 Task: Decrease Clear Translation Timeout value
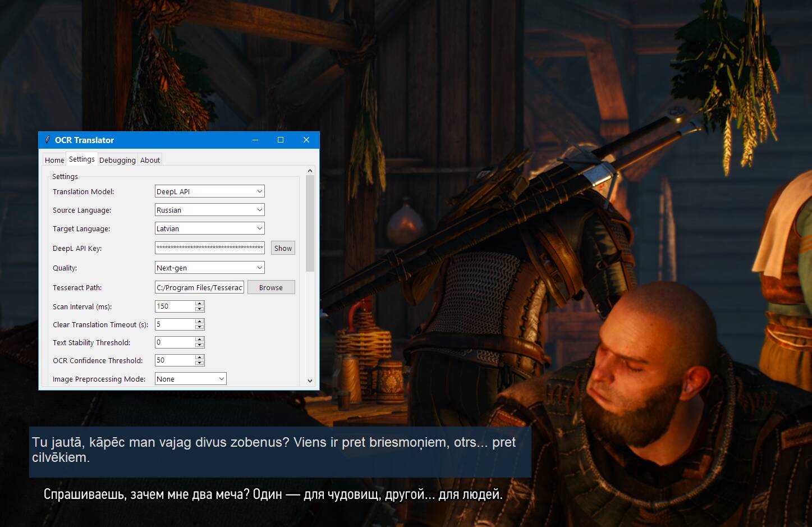pyautogui.click(x=199, y=327)
